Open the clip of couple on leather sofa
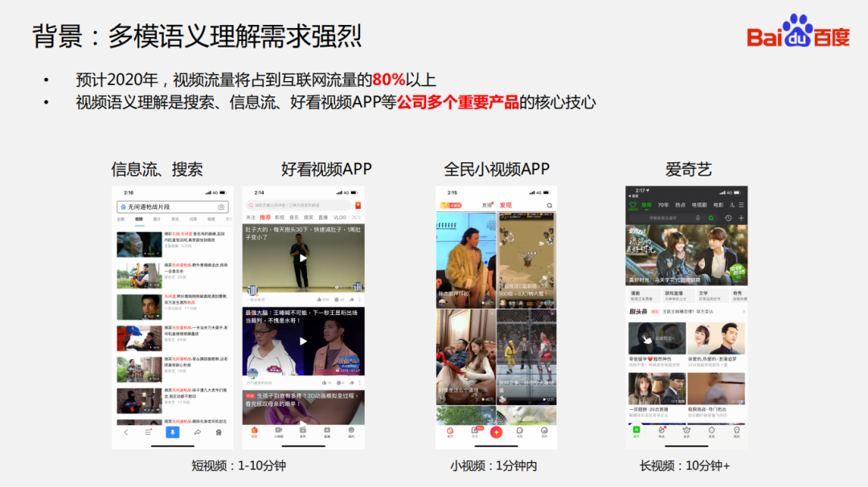This screenshot has width=868, height=487. click(x=465, y=357)
